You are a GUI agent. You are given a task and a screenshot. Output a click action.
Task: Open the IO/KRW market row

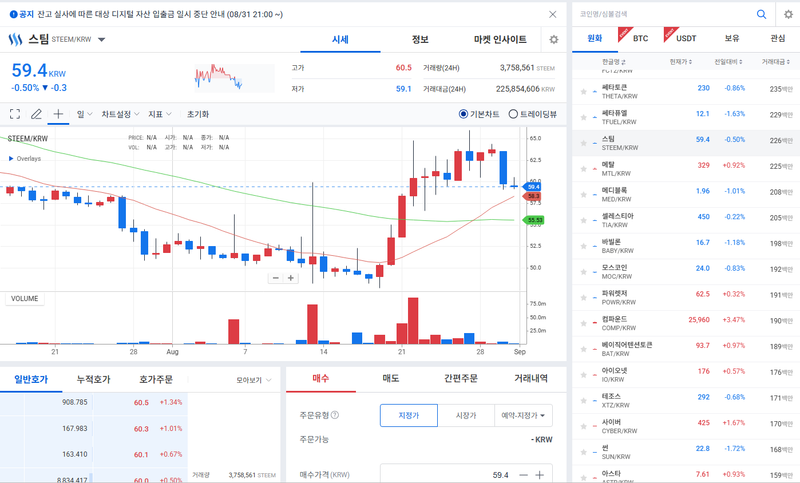686,375
